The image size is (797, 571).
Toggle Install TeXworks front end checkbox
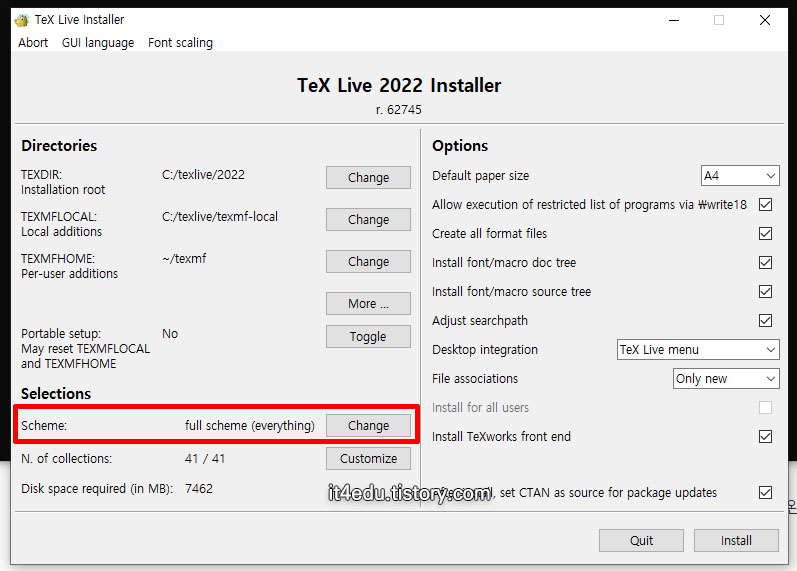point(765,436)
